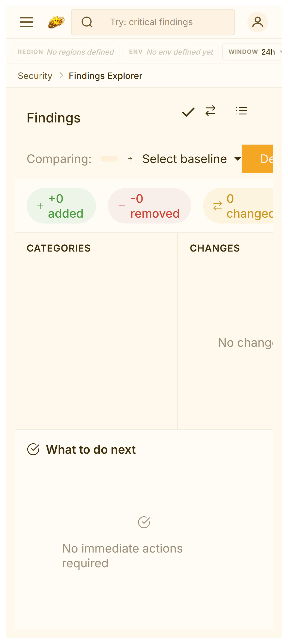Open the Region filter selector
This screenshot has width=288, height=644.
[x=65, y=52]
